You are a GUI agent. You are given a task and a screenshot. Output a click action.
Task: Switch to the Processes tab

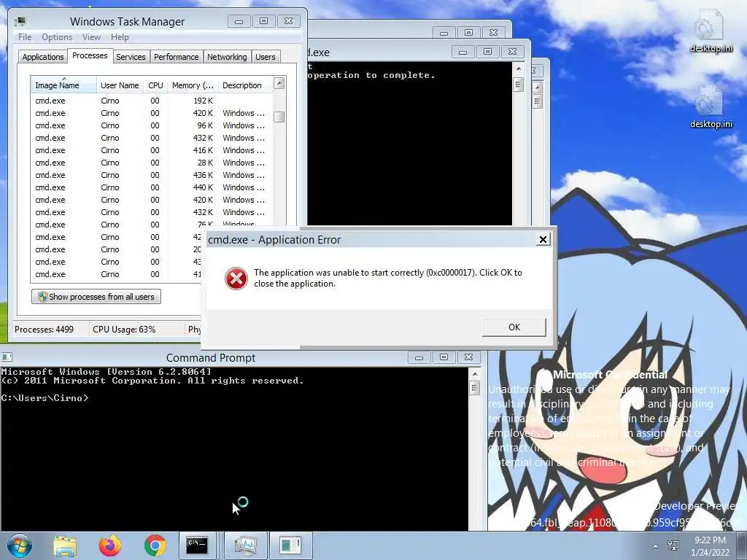click(x=90, y=55)
